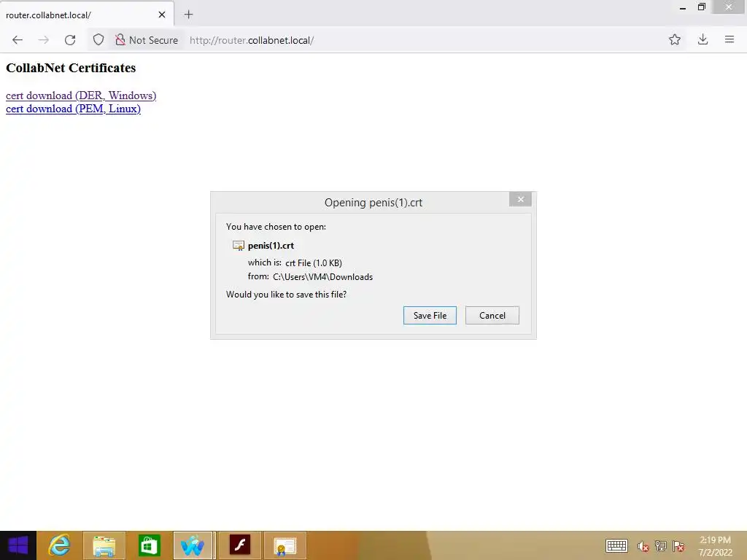Click the Not Secure padlock indicator

[x=147, y=40]
